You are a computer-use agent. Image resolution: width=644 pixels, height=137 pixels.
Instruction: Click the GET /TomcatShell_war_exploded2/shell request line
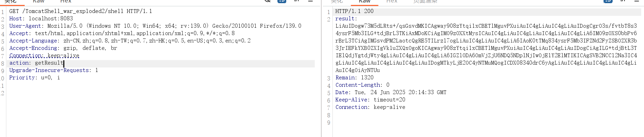(x=80, y=11)
